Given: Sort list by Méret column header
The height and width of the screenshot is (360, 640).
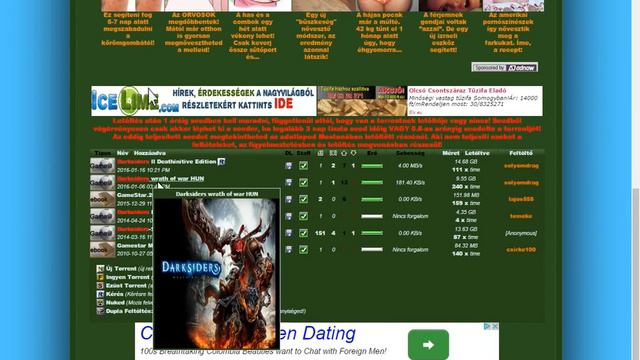Looking at the screenshot, I should click(451, 153).
